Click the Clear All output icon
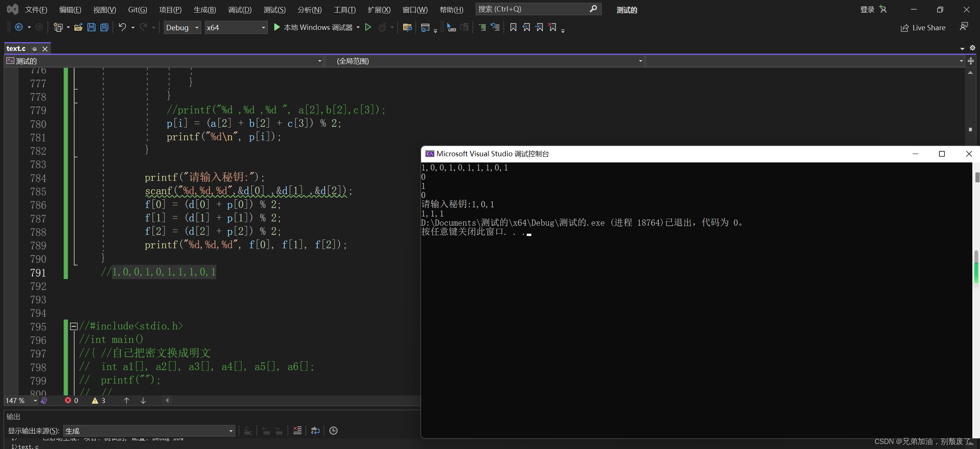This screenshot has width=980, height=449. pos(297,431)
